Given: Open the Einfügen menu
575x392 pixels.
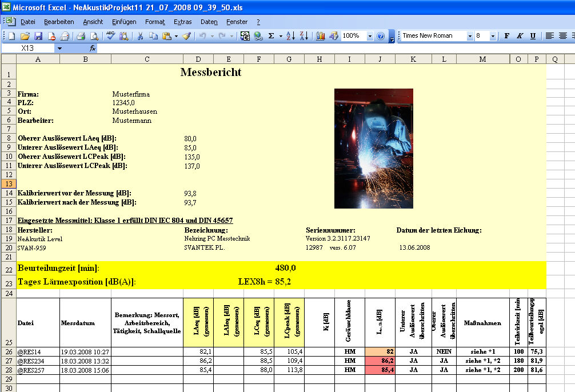Looking at the screenshot, I should pyautogui.click(x=124, y=22).
